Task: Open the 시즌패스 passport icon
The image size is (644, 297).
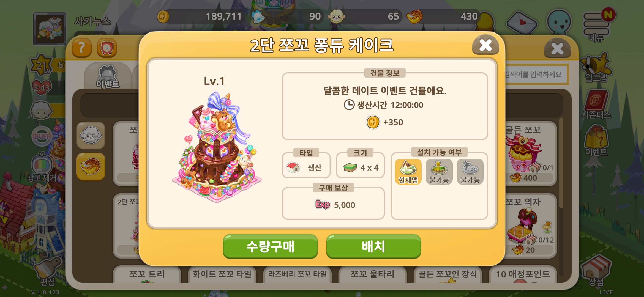Action: tap(596, 105)
